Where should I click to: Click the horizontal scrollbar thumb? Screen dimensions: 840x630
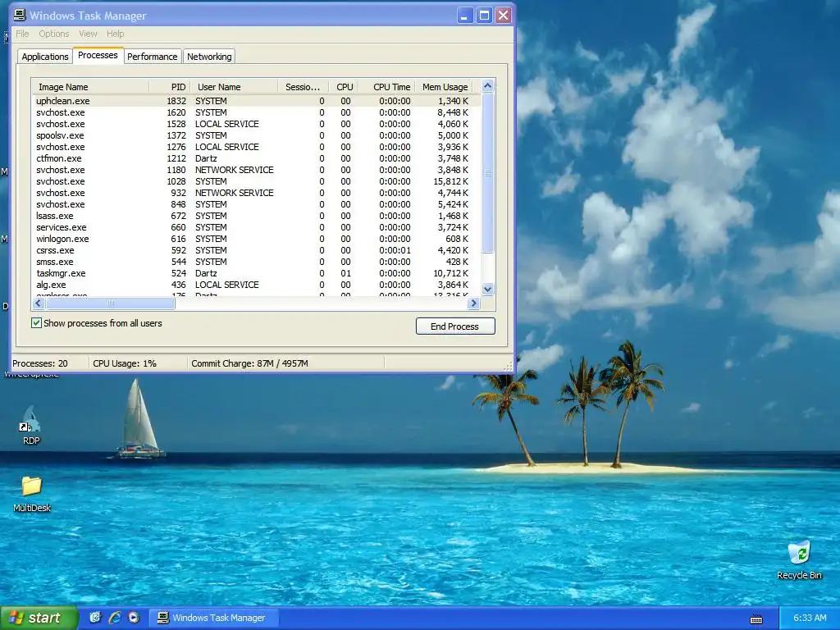pos(110,304)
